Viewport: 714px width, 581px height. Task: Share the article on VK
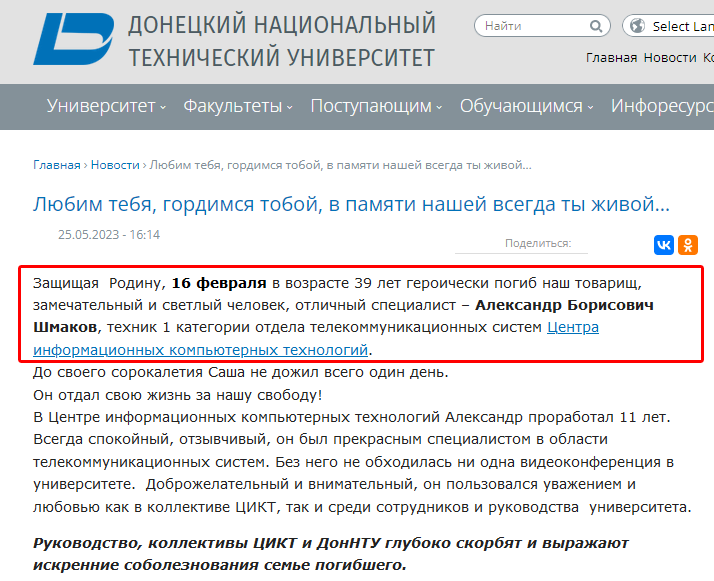click(x=664, y=244)
